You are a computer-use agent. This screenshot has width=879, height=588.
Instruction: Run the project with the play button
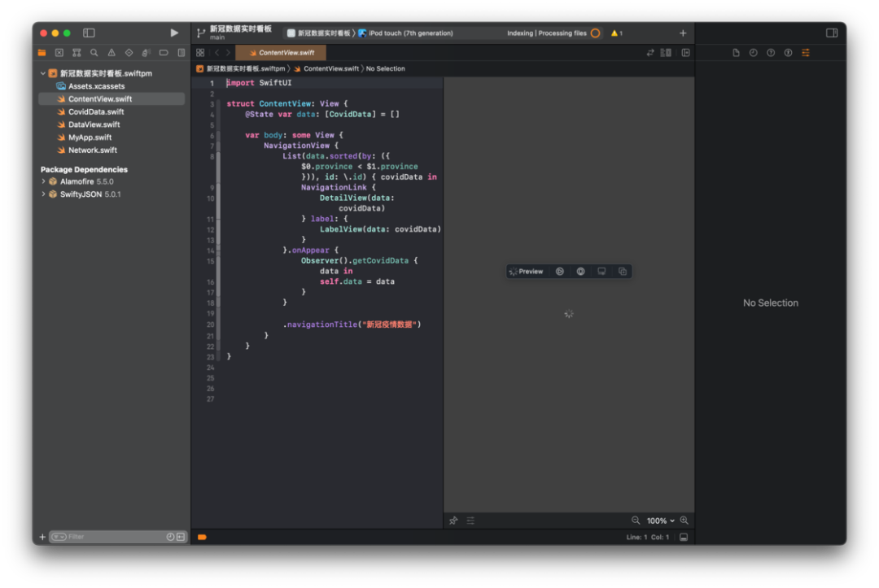coord(174,33)
